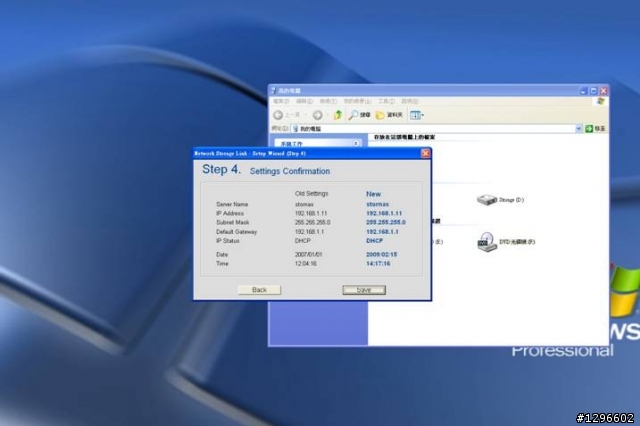Click the old Date value 2007/01/01
Screen dimensions: 640x426
[x=309, y=254]
